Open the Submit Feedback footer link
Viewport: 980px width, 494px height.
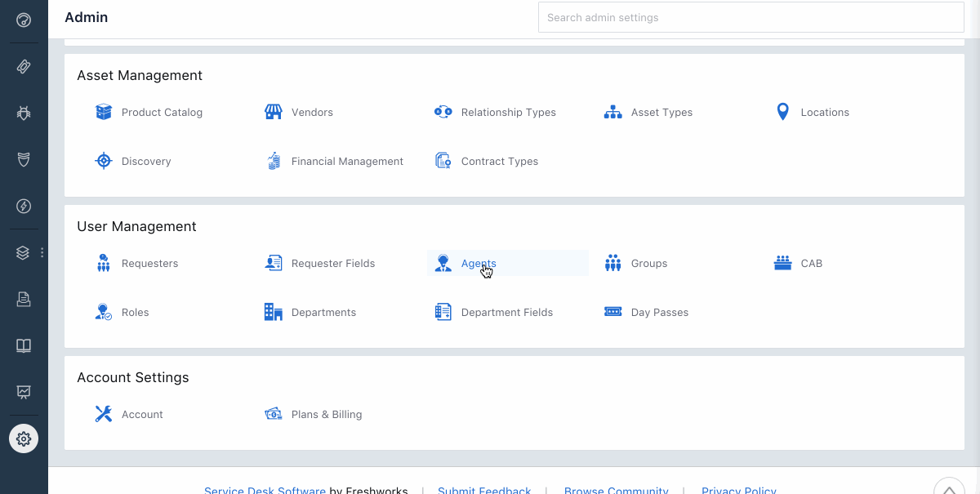[x=484, y=490]
